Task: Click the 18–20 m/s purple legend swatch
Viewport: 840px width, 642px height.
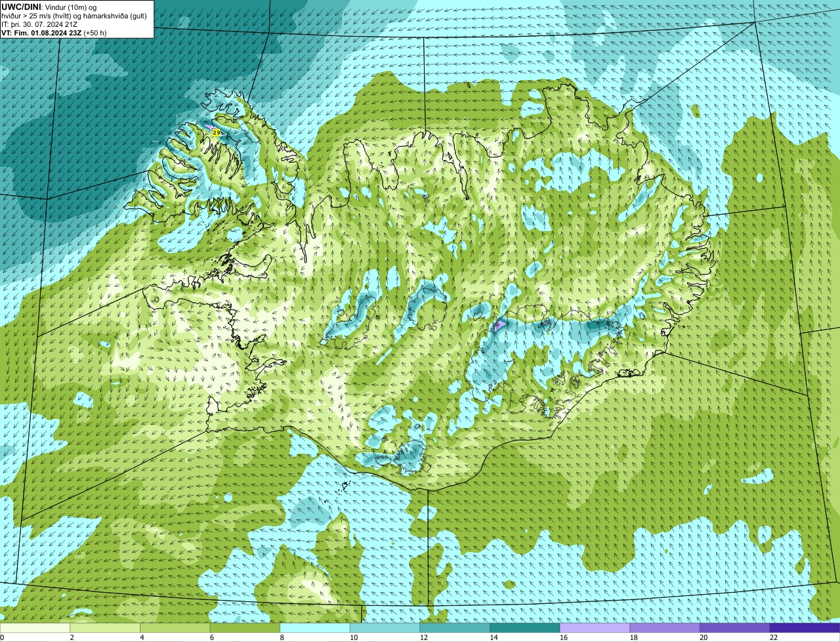Action: [x=665, y=628]
